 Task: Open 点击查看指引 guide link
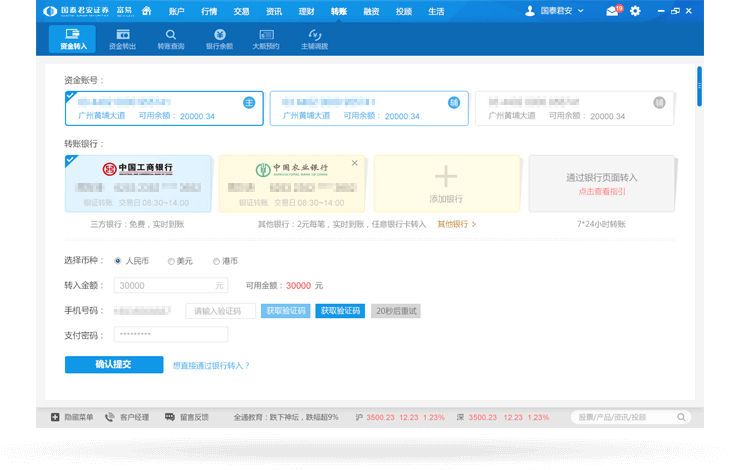(602, 192)
